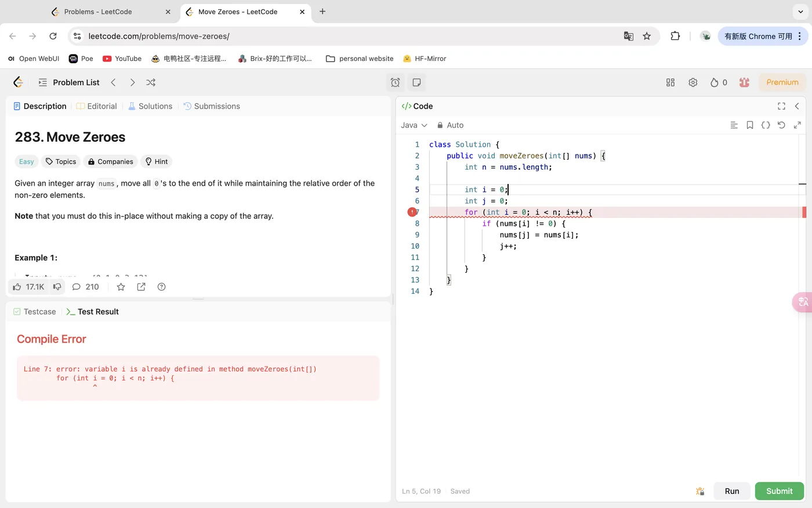Click the floating translate widget
The width and height of the screenshot is (812, 508).
[x=803, y=302]
